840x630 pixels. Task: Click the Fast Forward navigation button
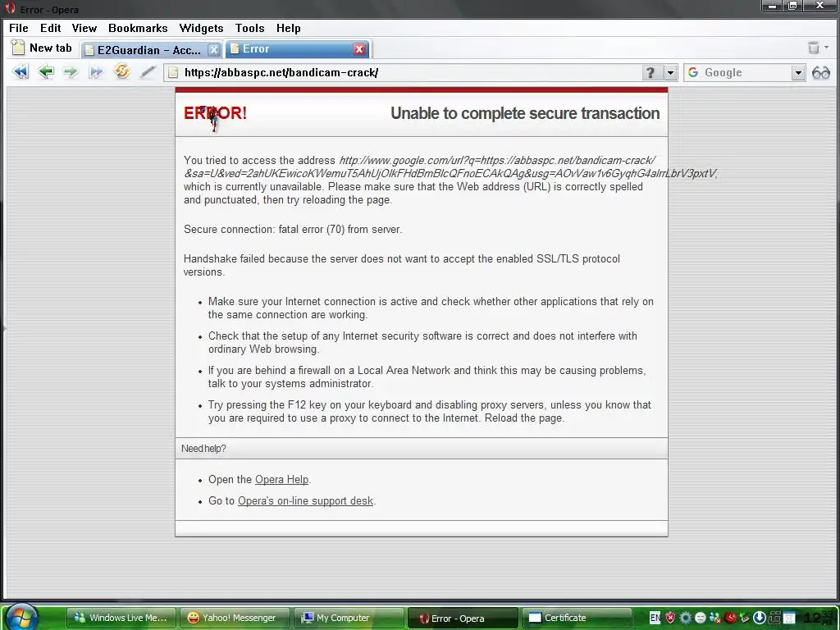click(x=97, y=72)
